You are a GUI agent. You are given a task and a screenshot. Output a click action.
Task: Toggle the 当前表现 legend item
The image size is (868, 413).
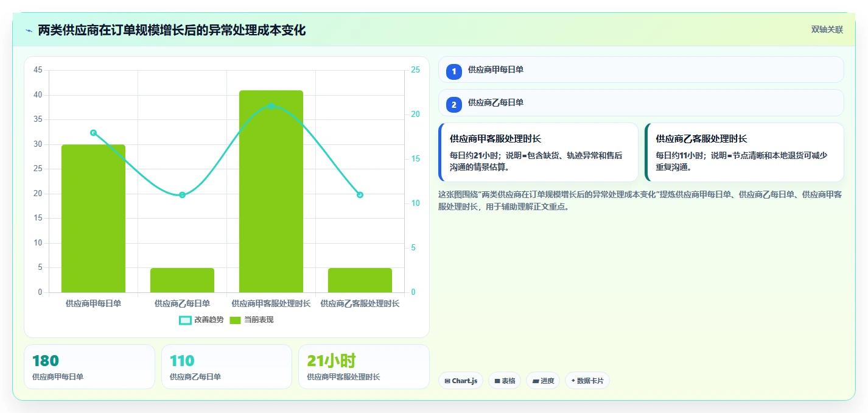coord(251,320)
